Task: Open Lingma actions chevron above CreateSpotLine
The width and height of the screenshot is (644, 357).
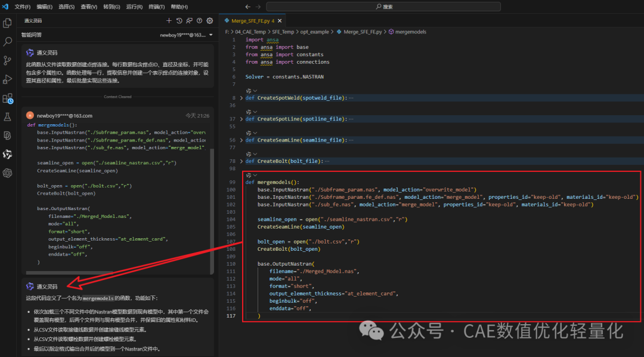Action: pos(255,112)
